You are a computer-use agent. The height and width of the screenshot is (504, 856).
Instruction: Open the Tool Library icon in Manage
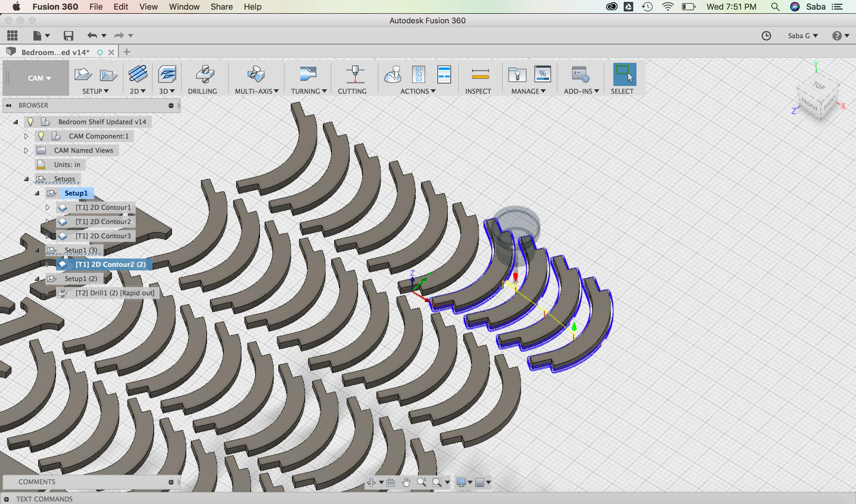click(517, 74)
